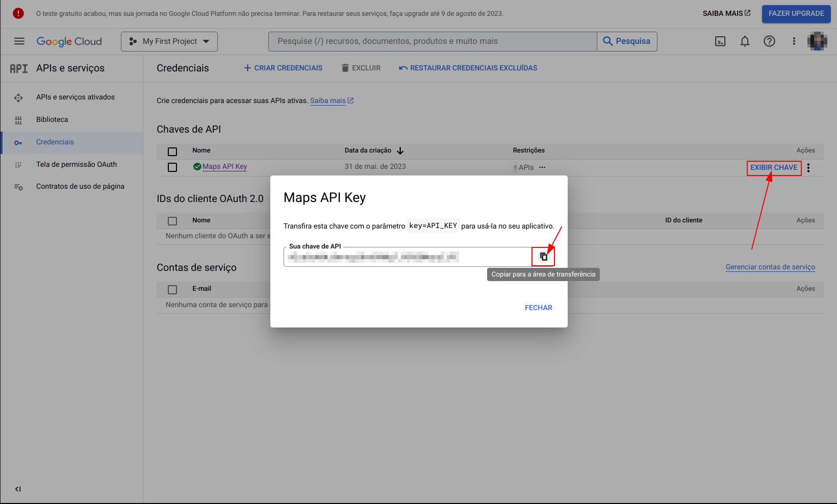Activate Cloud Shell terminal icon
The height and width of the screenshot is (504, 837).
pyautogui.click(x=720, y=41)
